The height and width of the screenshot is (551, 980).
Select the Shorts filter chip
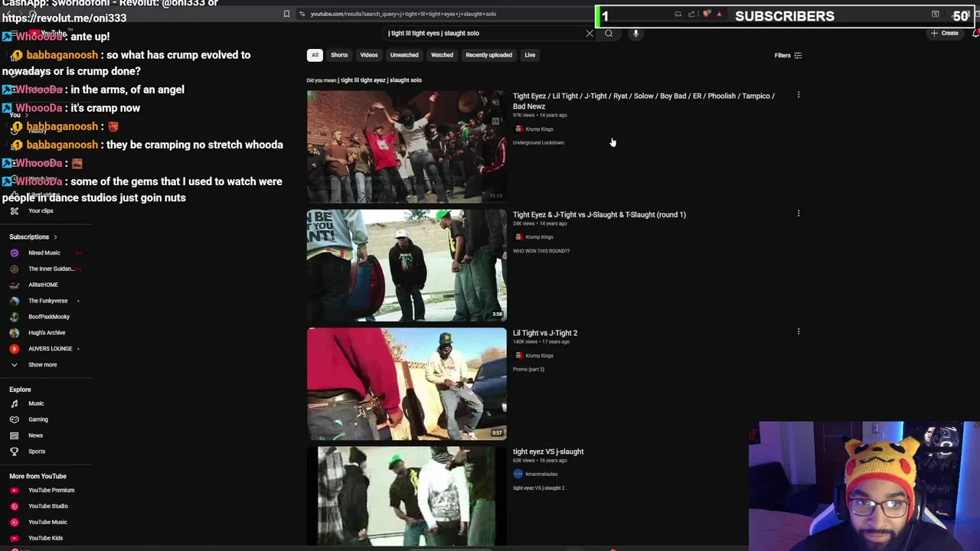pyautogui.click(x=339, y=55)
